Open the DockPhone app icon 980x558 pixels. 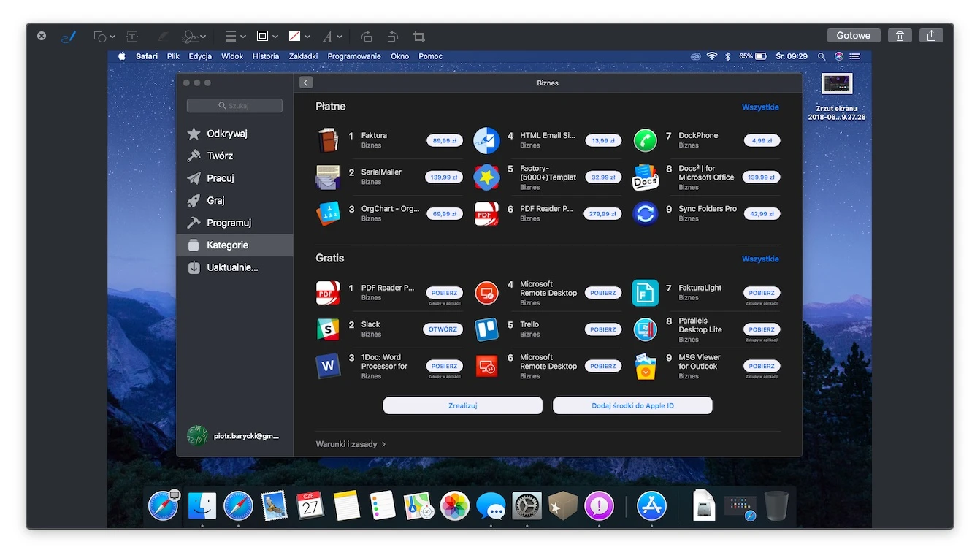[x=646, y=139]
